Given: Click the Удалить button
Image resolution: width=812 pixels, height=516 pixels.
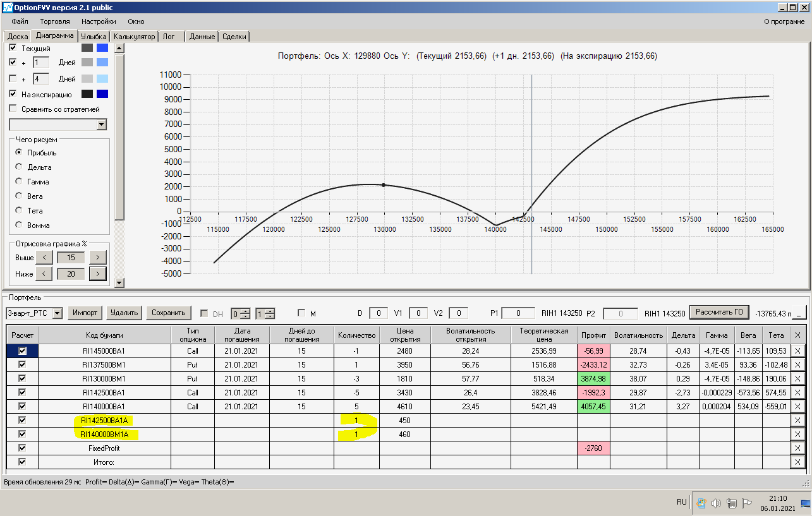Looking at the screenshot, I should tap(123, 313).
